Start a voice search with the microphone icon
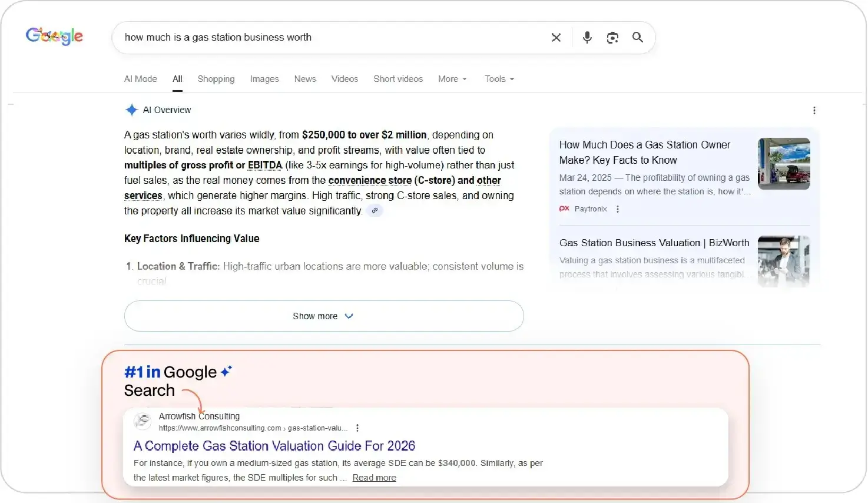Viewport: 868px width, 503px height. (587, 37)
